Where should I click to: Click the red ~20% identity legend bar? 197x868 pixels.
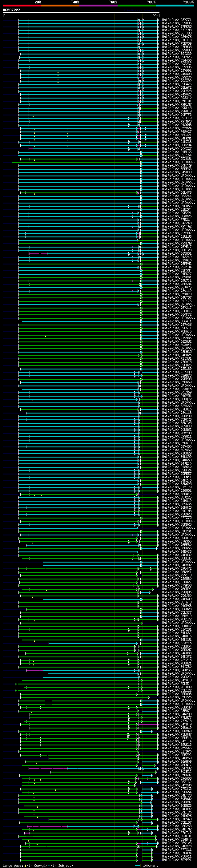pos(22,6)
